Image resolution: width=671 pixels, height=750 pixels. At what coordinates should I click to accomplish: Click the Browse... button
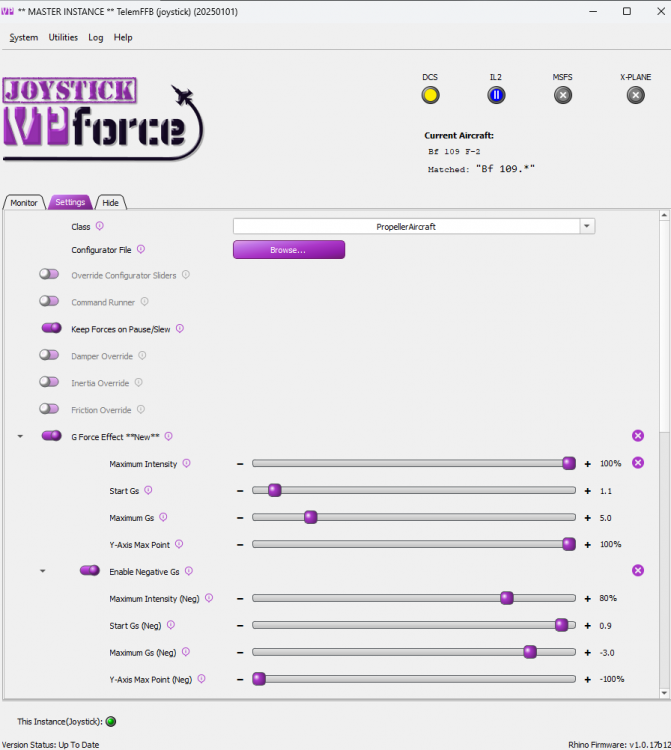point(289,250)
